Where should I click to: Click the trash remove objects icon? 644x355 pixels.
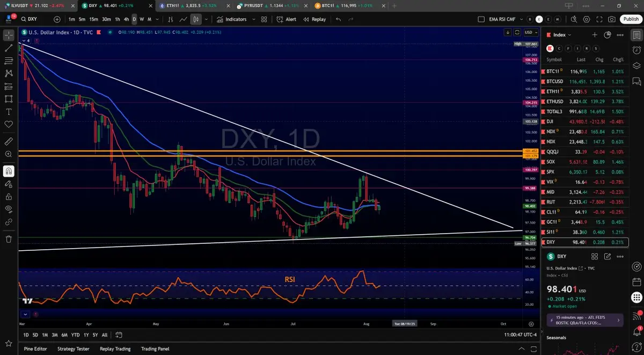tap(9, 239)
